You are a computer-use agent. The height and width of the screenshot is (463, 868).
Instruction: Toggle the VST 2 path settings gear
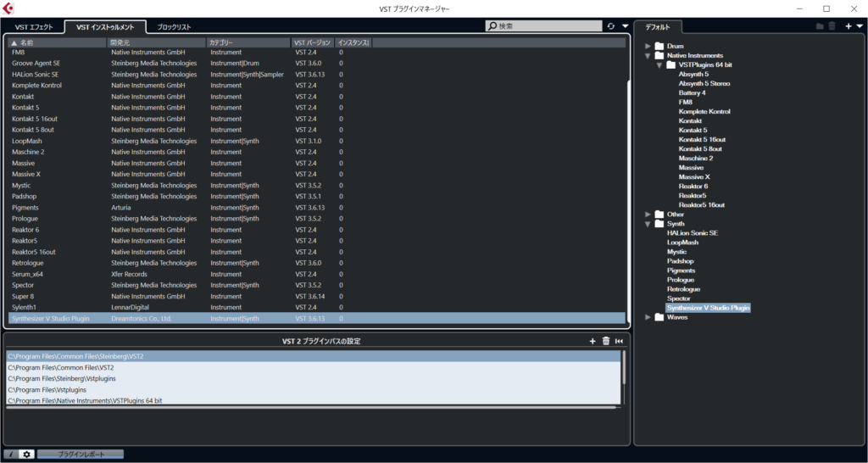click(x=26, y=455)
